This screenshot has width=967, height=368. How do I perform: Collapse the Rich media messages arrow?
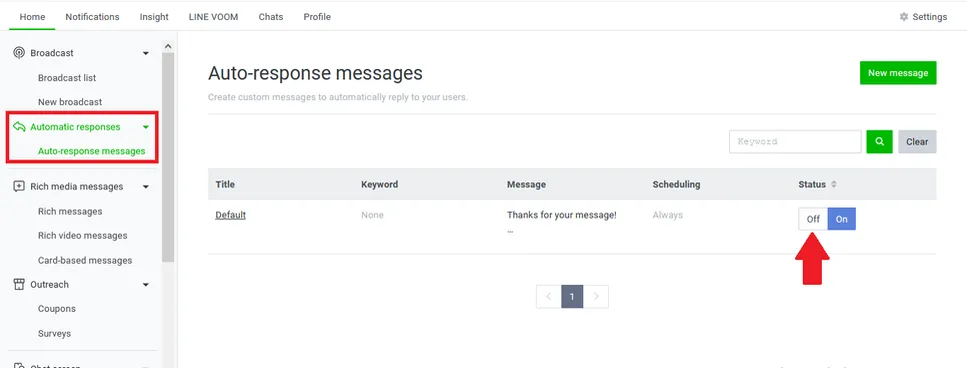coord(146,187)
